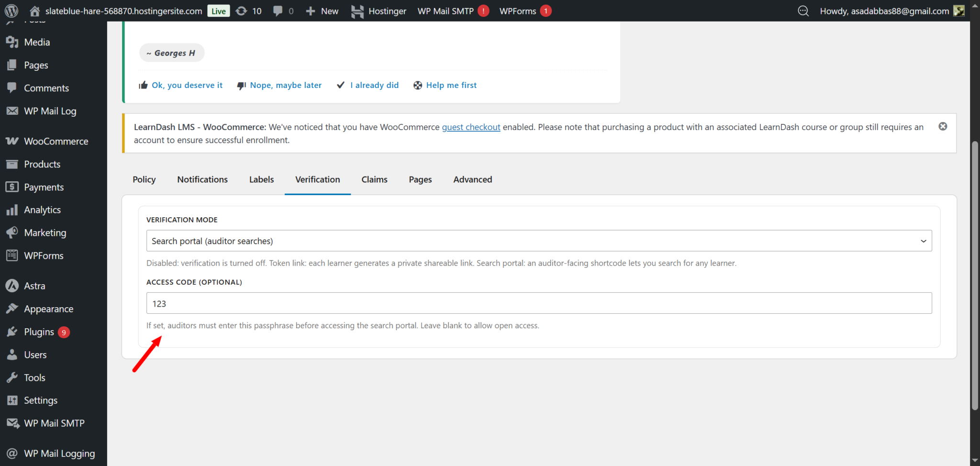Click the search magnifier icon in admin bar

803,11
